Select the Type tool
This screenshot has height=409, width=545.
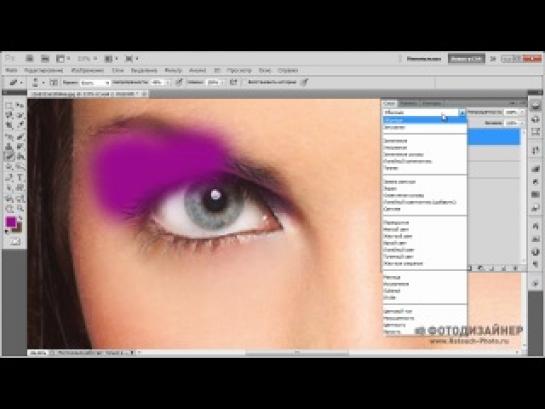point(20,178)
